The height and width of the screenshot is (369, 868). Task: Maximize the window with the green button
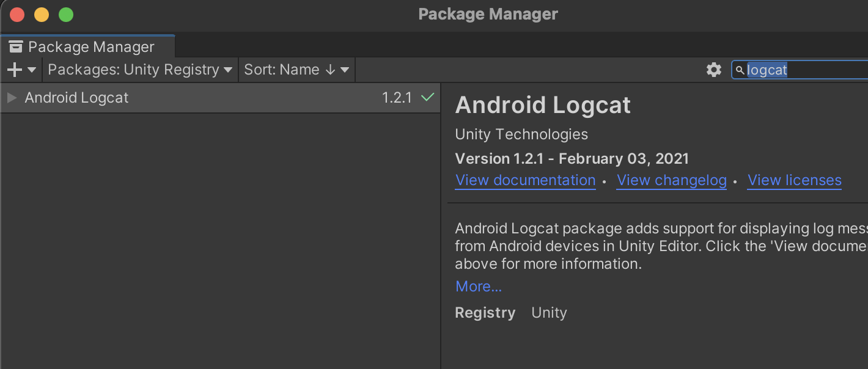click(66, 15)
